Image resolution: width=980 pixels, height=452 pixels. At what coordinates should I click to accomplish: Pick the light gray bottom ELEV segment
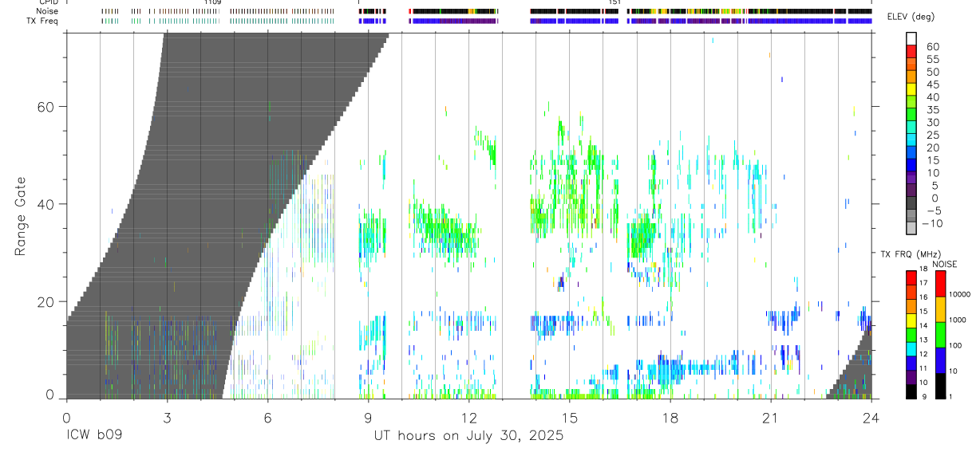(911, 229)
